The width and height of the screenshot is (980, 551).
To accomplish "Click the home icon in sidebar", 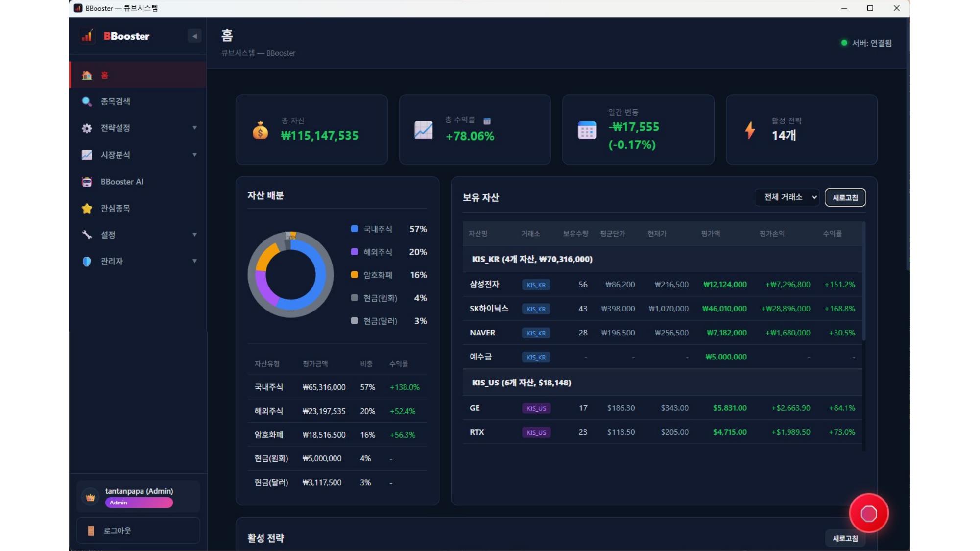I will pos(87,75).
